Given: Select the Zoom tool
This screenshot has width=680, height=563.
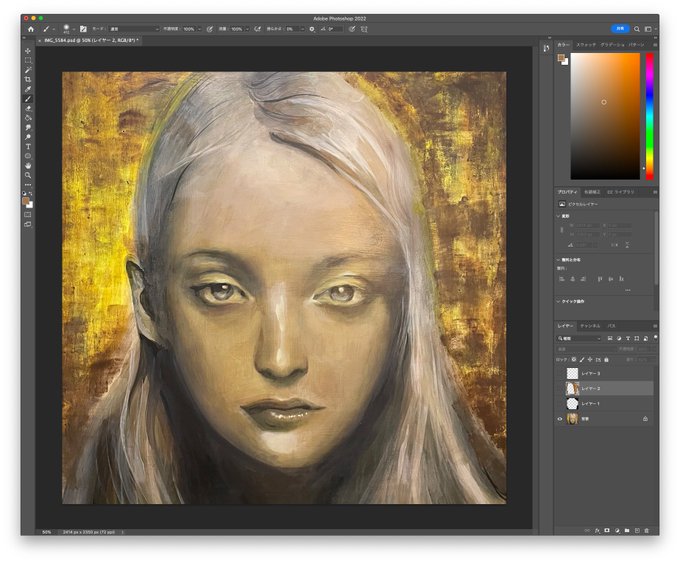Looking at the screenshot, I should (x=28, y=175).
